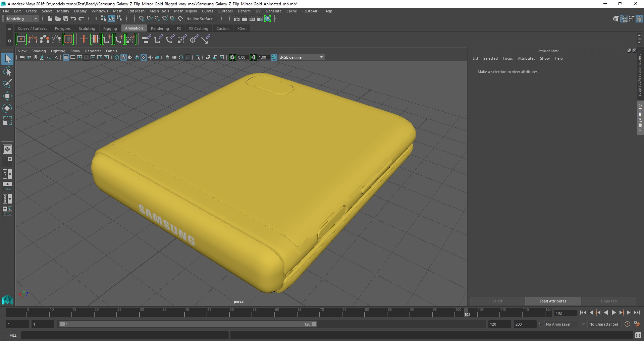Toggle resolution gate display
This screenshot has width=644, height=341.
pyautogui.click(x=79, y=57)
